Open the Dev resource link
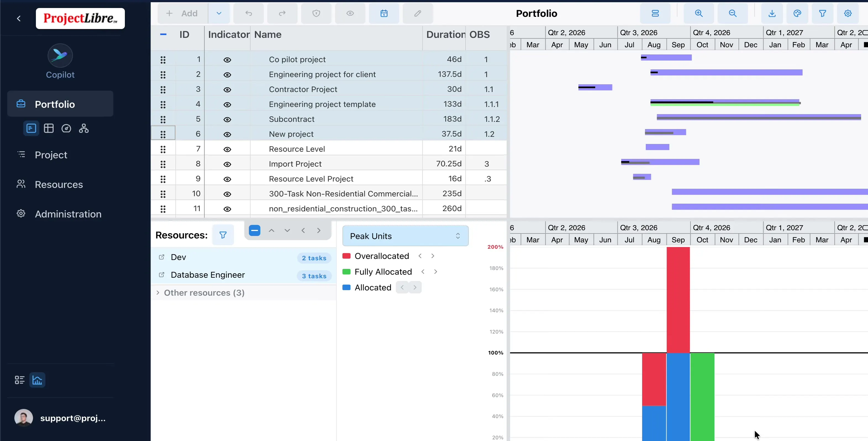 162,257
